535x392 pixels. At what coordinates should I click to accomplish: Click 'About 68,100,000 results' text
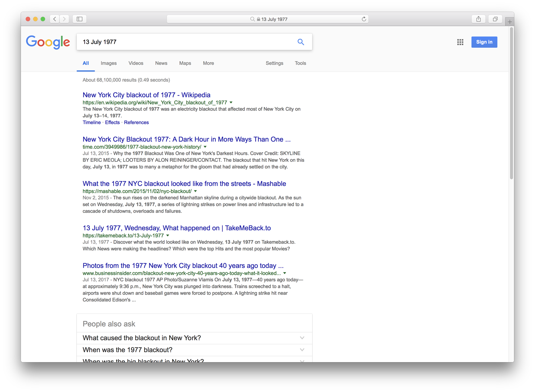(x=126, y=80)
